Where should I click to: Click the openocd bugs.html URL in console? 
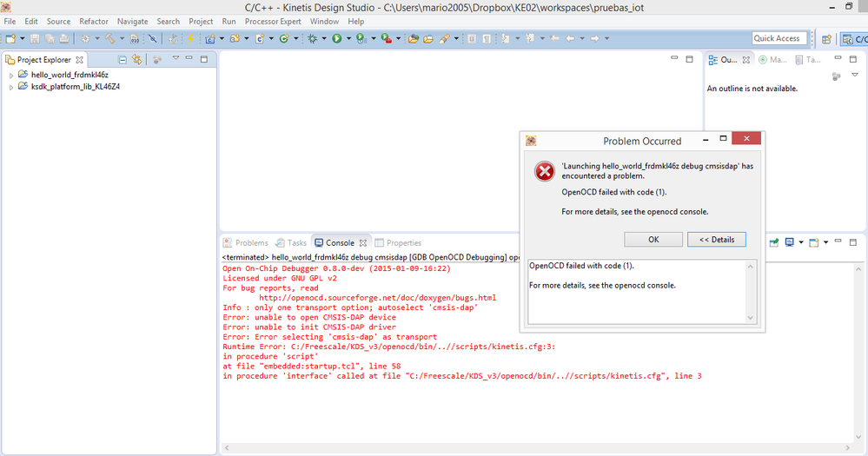click(x=378, y=298)
